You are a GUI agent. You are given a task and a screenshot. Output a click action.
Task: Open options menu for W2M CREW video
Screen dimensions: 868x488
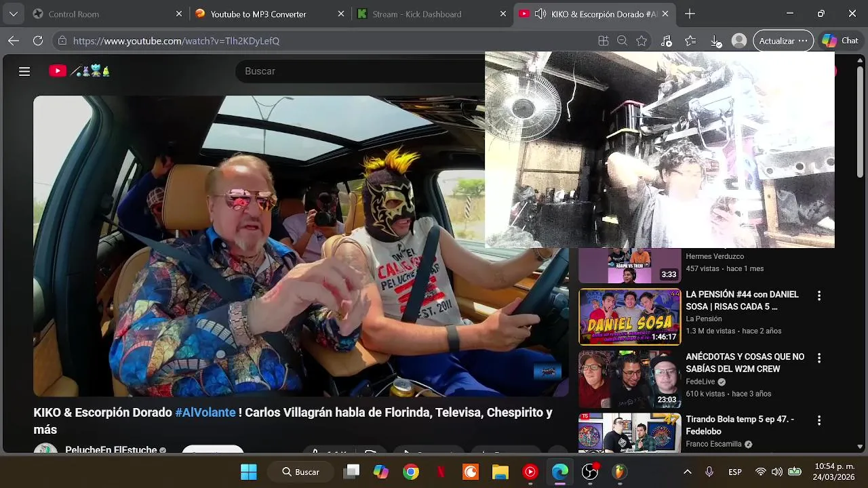(x=819, y=358)
